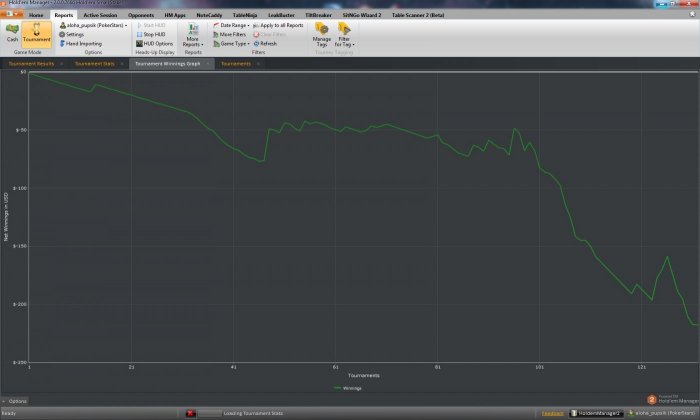Click the Feedback link in status bar
Screen dimensions: 700x420
click(552, 412)
